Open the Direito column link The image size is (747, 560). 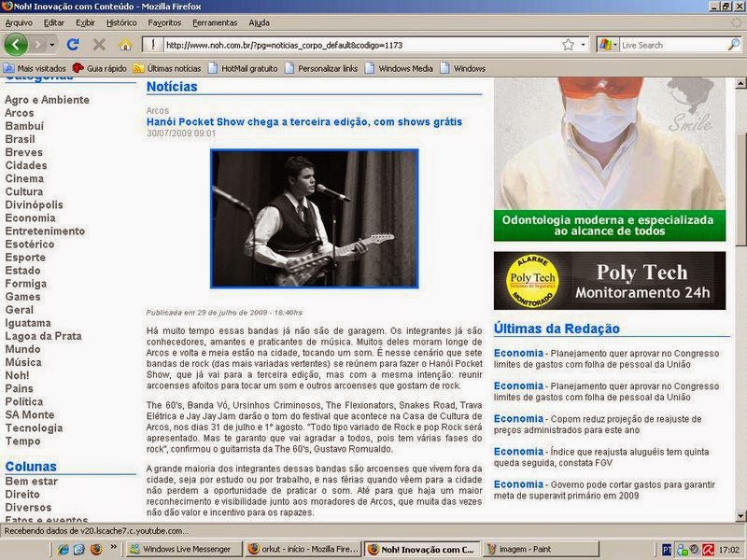pyautogui.click(x=22, y=495)
